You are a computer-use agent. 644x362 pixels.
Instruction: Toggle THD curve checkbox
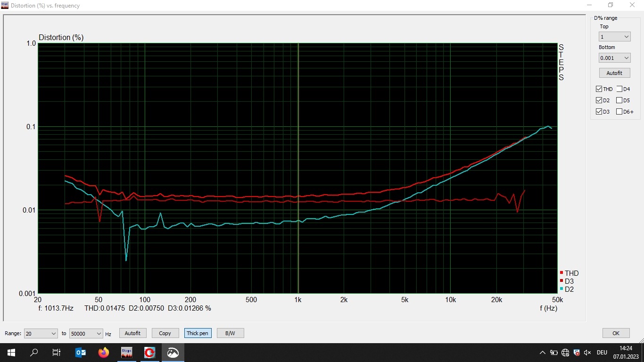tap(599, 89)
